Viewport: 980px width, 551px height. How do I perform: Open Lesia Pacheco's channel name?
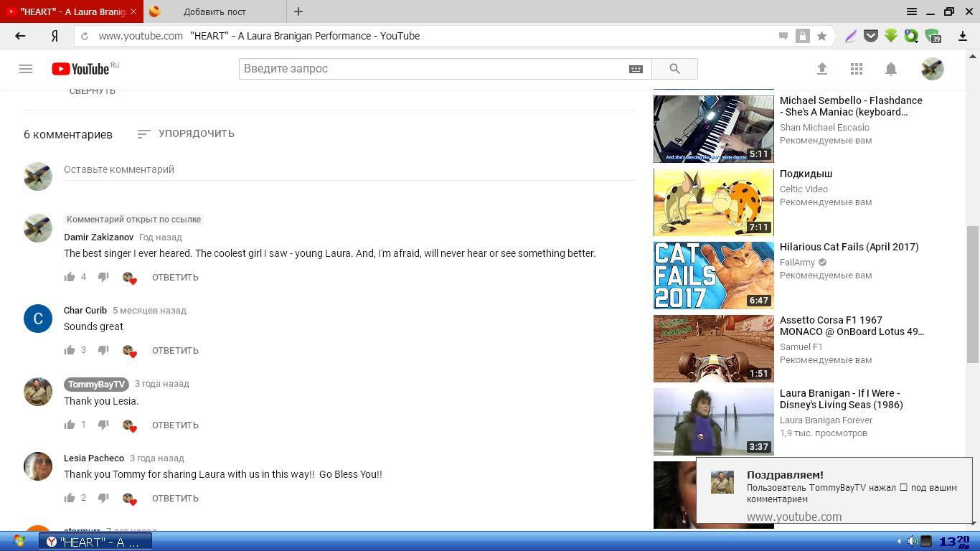94,458
